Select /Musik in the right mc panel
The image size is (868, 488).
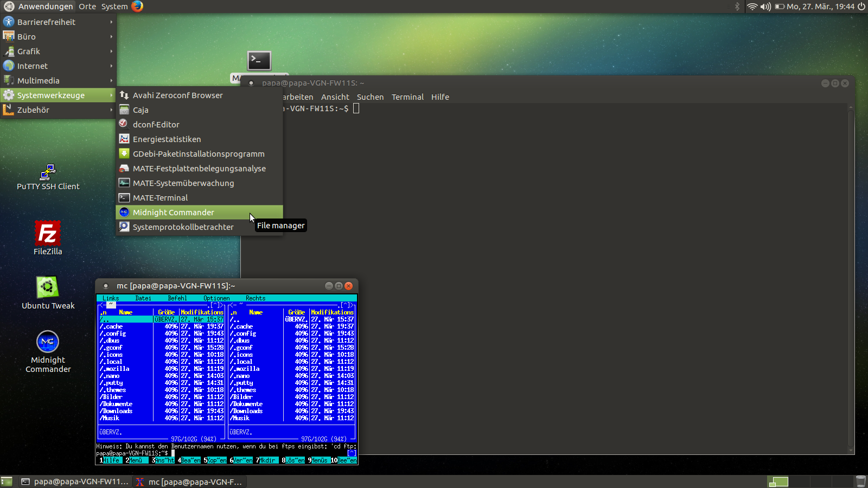(x=292, y=418)
